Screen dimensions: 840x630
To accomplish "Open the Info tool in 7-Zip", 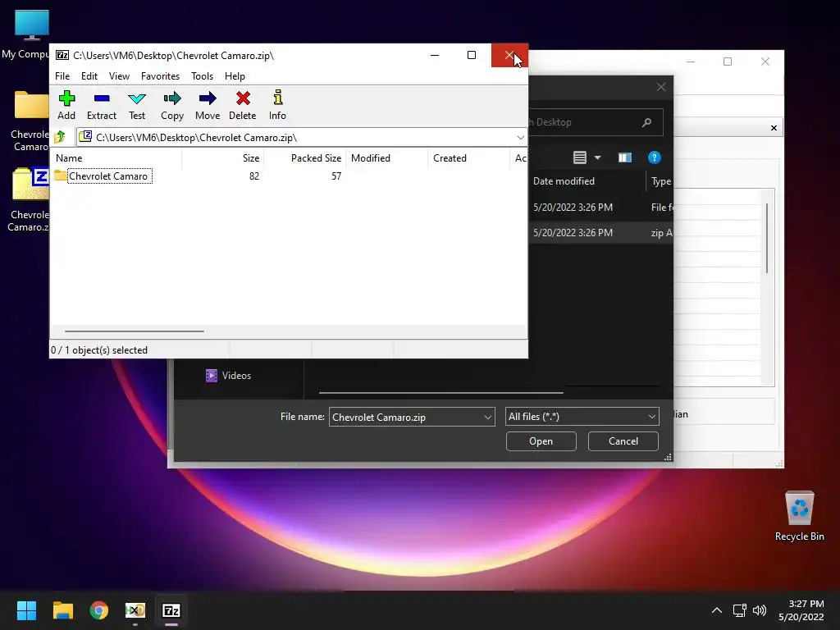I will (x=277, y=105).
